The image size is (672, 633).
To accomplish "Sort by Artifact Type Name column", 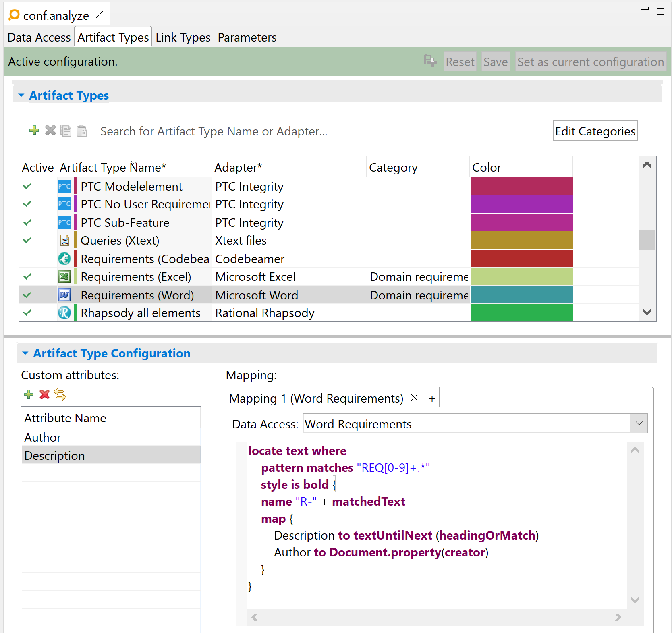I will coord(134,167).
